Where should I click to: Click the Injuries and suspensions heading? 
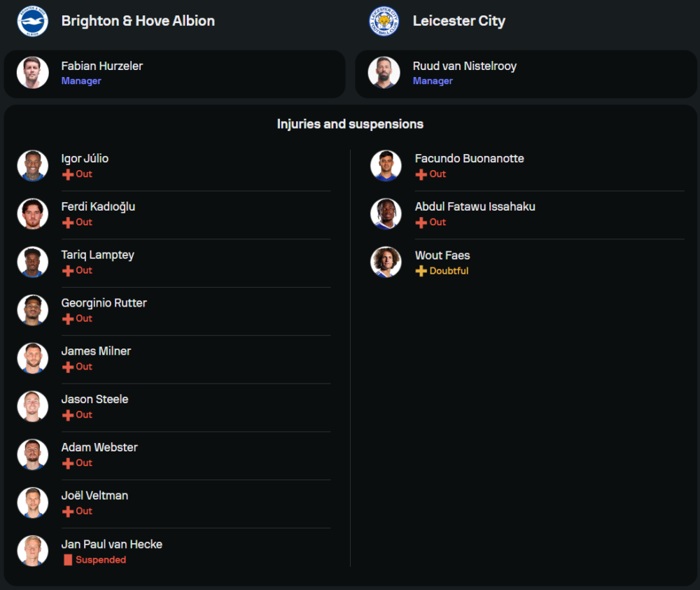350,124
